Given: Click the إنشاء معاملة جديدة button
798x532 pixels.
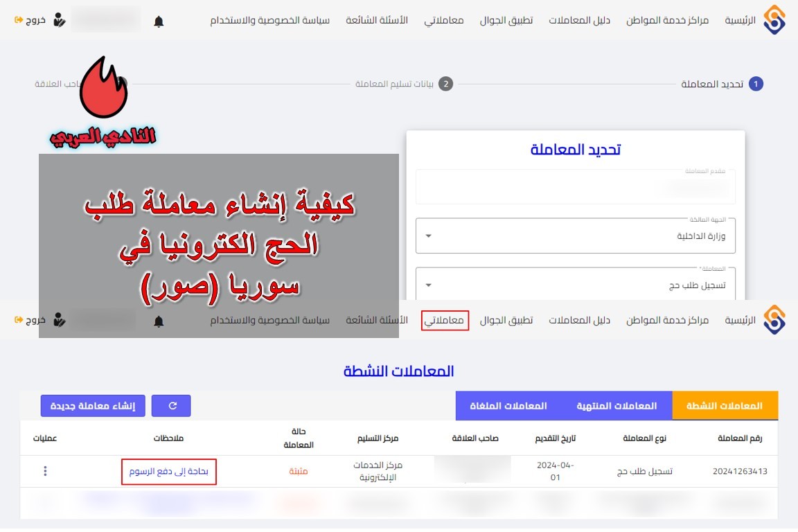Looking at the screenshot, I should click(x=93, y=406).
